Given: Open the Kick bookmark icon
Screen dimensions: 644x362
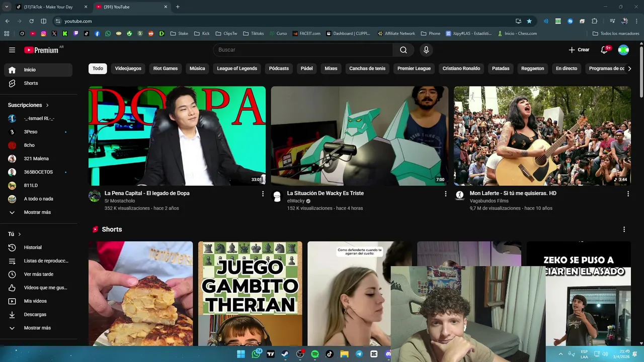Looking at the screenshot, I should pyautogui.click(x=65, y=34).
